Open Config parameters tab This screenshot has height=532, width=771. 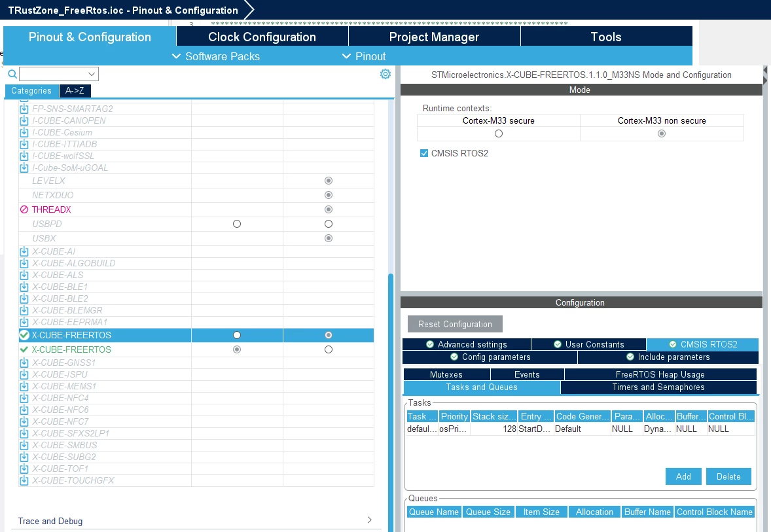[x=490, y=357]
